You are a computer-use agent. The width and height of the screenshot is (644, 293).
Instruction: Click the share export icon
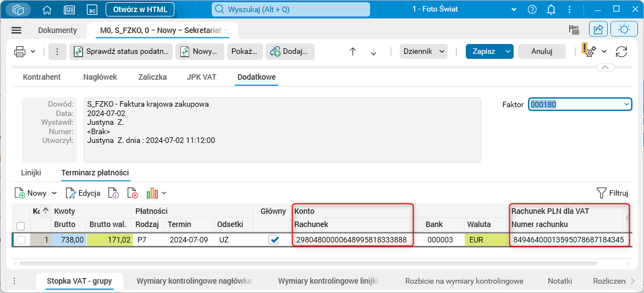coord(598,30)
